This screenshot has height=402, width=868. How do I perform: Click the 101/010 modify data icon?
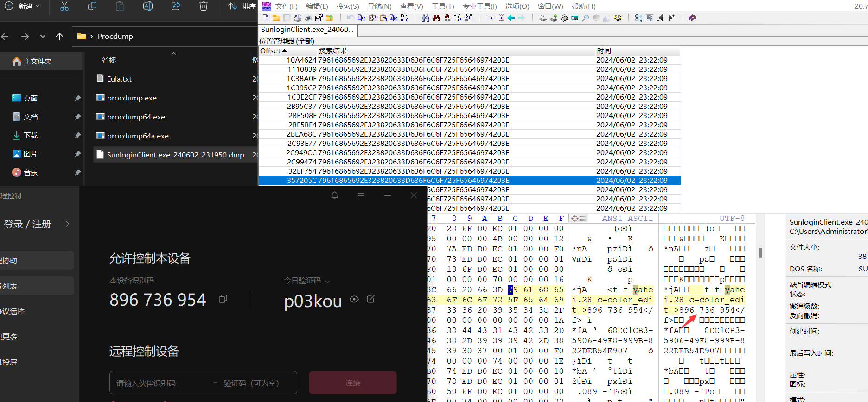point(404,18)
